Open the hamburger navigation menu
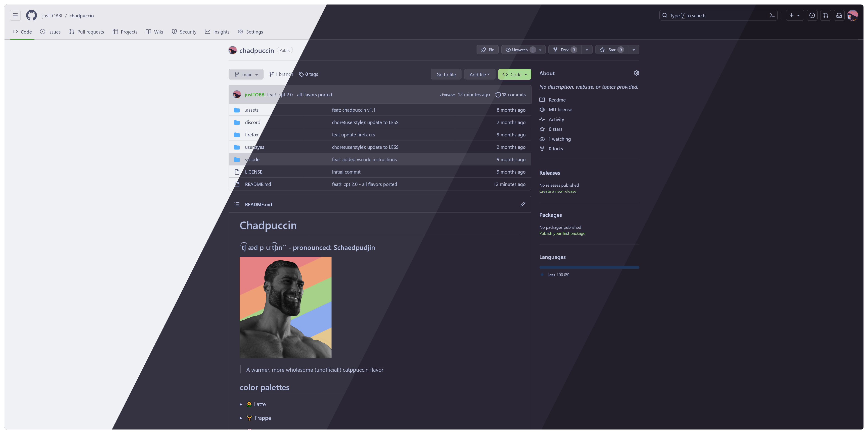This screenshot has width=868, height=434. (15, 16)
